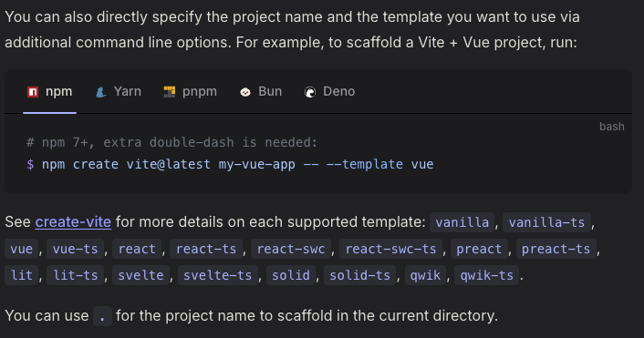
Task: Click the dollar sign prompt in code block
Action: [x=30, y=165]
